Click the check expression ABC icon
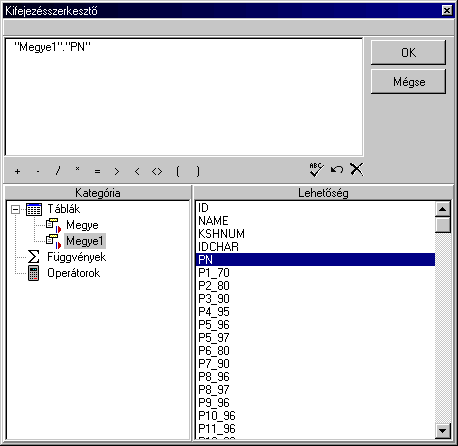The width and height of the screenshot is (458, 446). pos(316,170)
